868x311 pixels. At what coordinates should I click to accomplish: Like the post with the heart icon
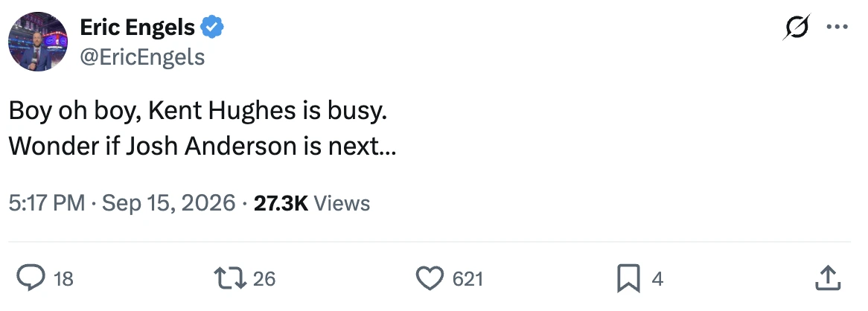430,278
